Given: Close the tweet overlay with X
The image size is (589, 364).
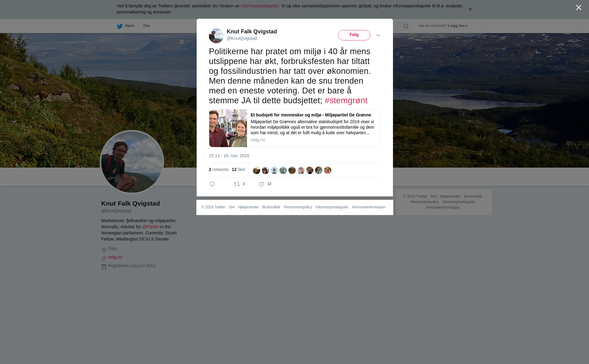Looking at the screenshot, I should pos(579,8).
